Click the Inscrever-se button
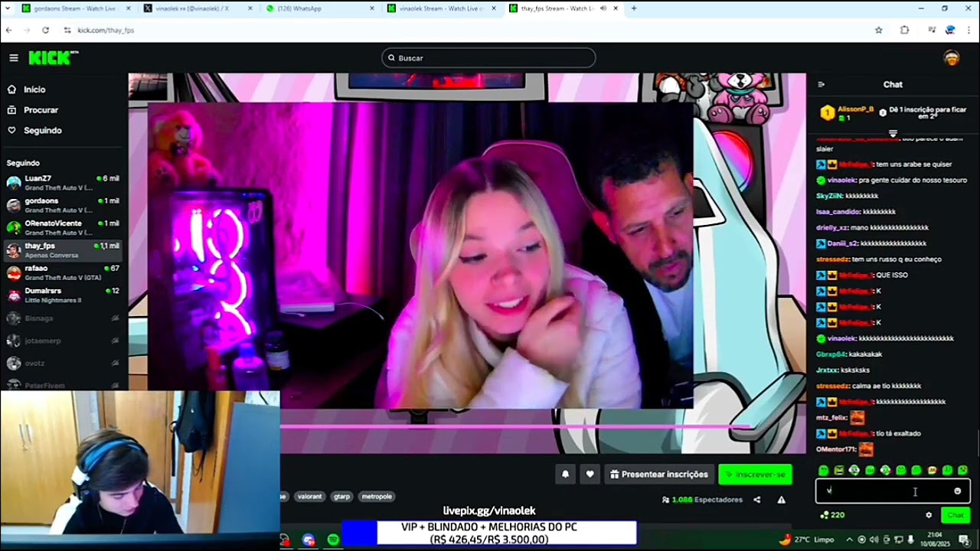Viewport: 980px width, 551px height. click(755, 474)
